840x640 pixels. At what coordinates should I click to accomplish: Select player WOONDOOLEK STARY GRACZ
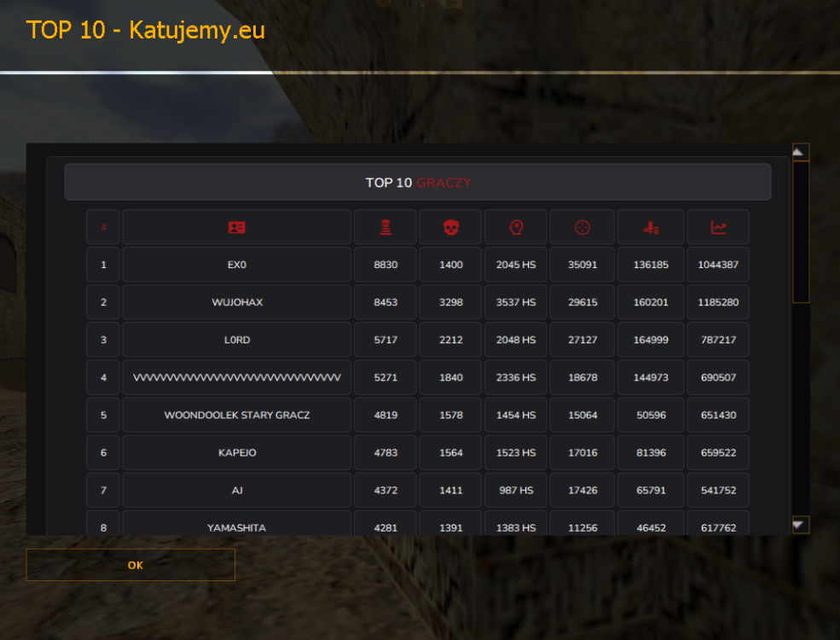pos(237,415)
